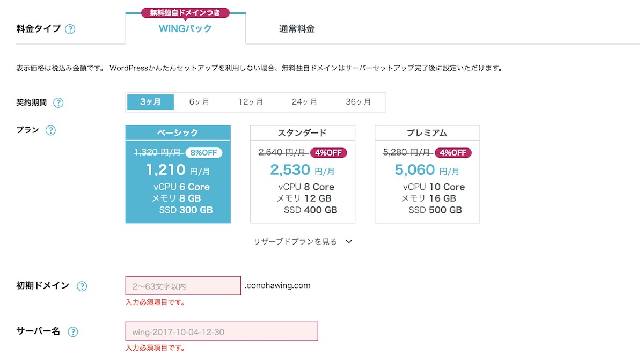This screenshot has height=362, width=644.
Task: Click the vCPU 10 Core spec text
Action: [434, 187]
